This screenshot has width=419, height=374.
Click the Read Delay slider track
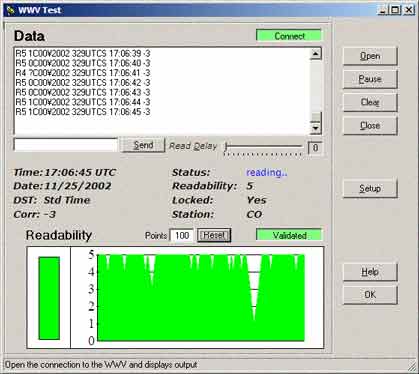264,147
